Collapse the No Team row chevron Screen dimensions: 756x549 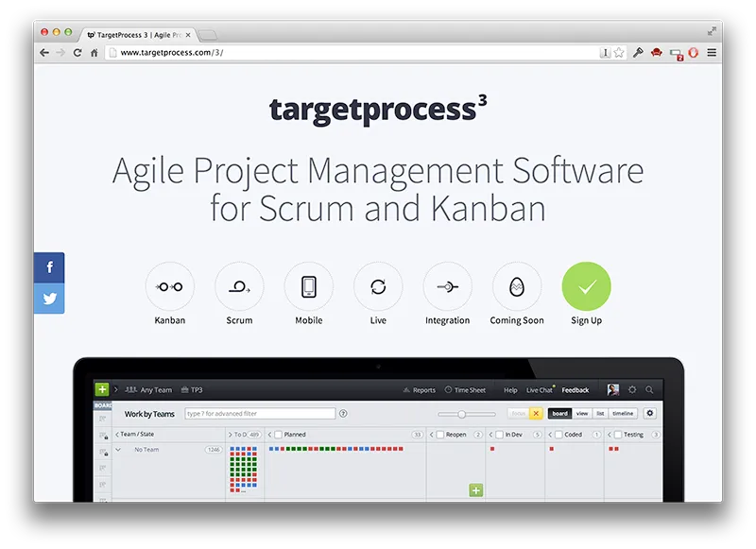pyautogui.click(x=117, y=449)
